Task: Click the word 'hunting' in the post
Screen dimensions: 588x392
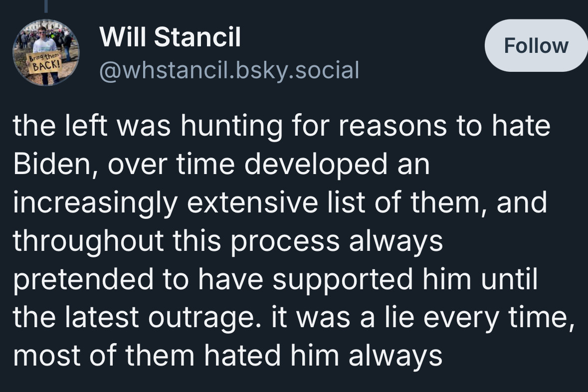Action: click(231, 126)
